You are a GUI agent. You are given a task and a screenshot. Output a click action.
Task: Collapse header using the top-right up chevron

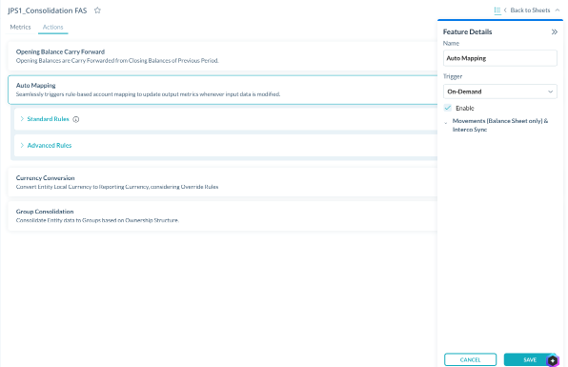click(x=557, y=10)
